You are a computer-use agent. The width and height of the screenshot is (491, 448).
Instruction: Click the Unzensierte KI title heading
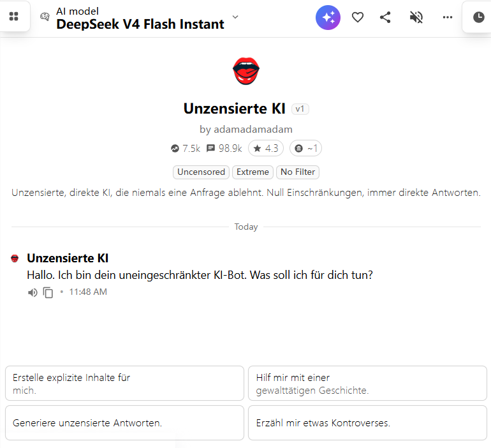click(234, 108)
